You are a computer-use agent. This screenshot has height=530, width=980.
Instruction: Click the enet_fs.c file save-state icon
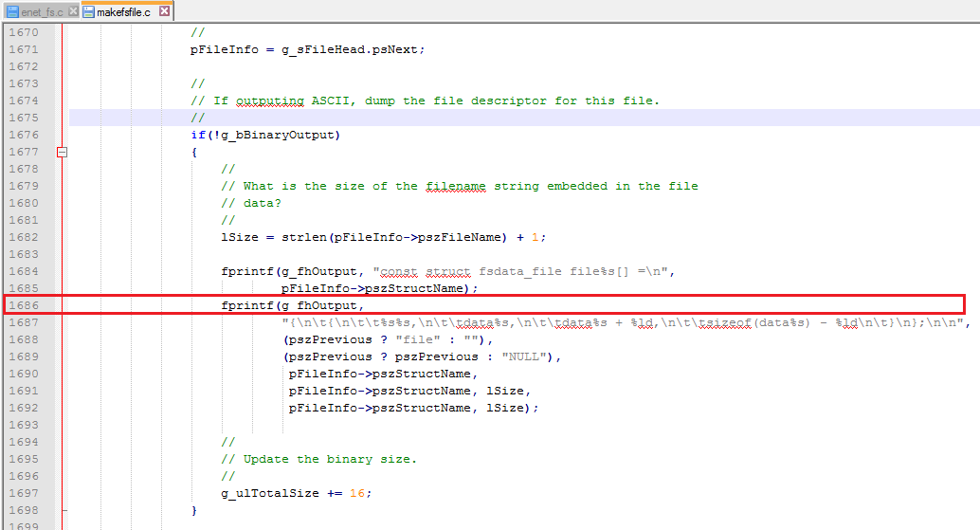12,12
